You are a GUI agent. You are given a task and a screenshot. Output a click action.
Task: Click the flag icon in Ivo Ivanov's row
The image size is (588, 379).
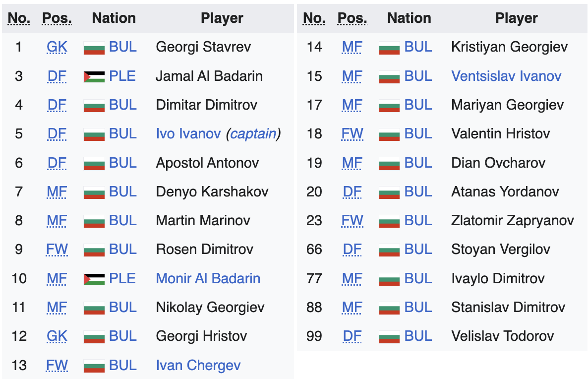pyautogui.click(x=94, y=134)
